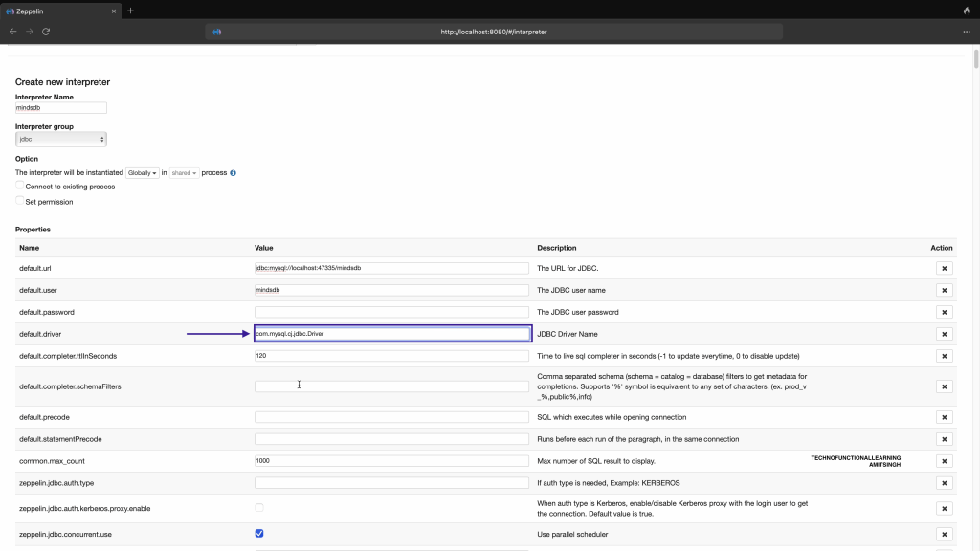
Task: Click the info icon beside process
Action: pos(233,173)
